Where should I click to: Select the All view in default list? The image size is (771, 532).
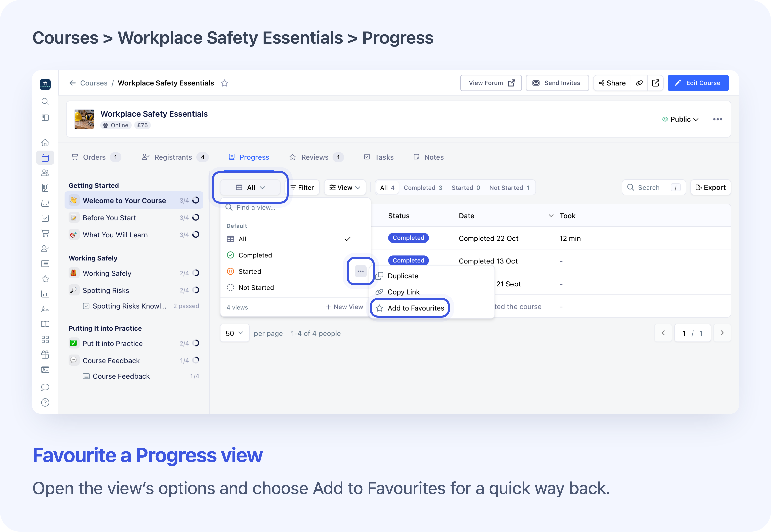pos(295,239)
